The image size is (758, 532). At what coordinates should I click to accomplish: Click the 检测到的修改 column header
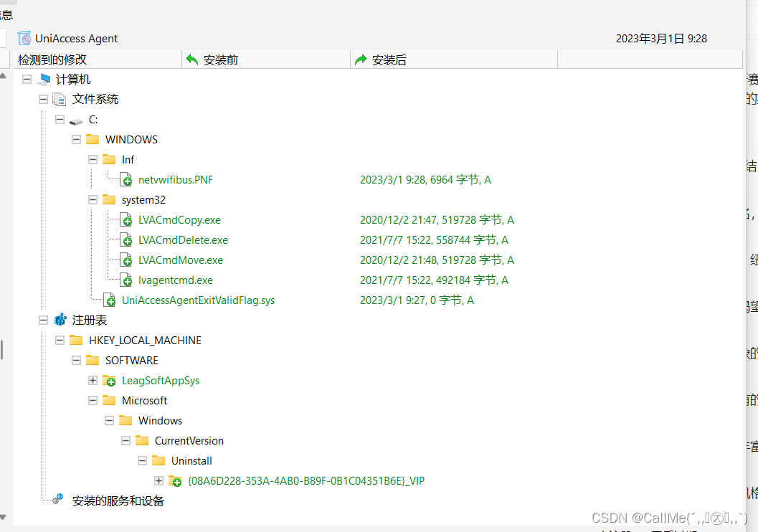[x=96, y=60]
